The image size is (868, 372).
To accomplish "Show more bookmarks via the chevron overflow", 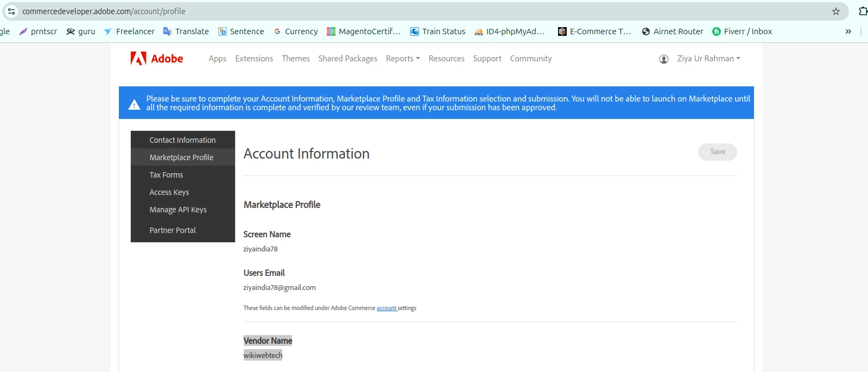I will [848, 31].
